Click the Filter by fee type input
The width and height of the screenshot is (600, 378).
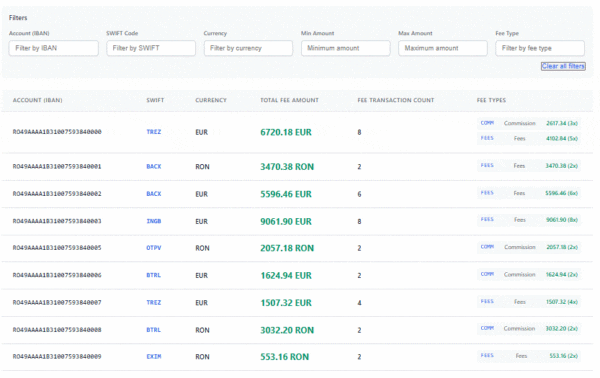click(x=540, y=48)
